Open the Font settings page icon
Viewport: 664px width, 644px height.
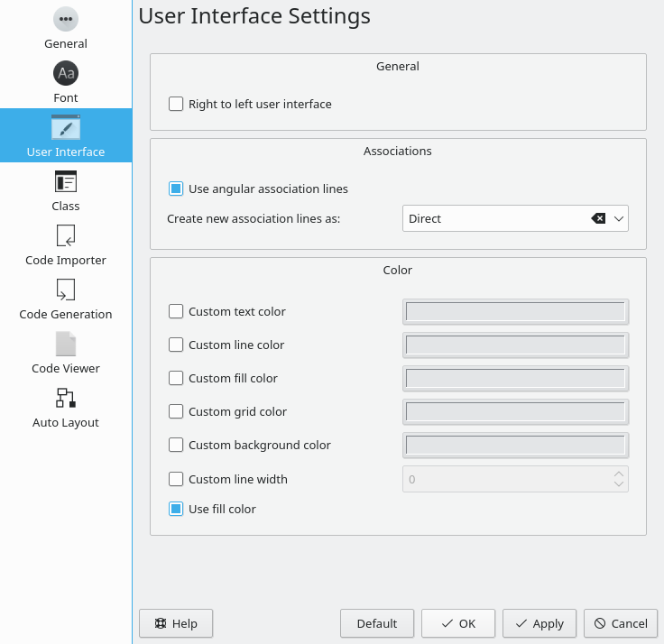(x=66, y=73)
